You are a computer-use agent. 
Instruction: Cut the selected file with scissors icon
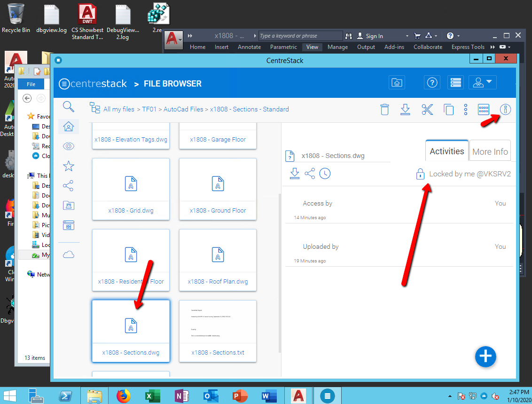427,110
